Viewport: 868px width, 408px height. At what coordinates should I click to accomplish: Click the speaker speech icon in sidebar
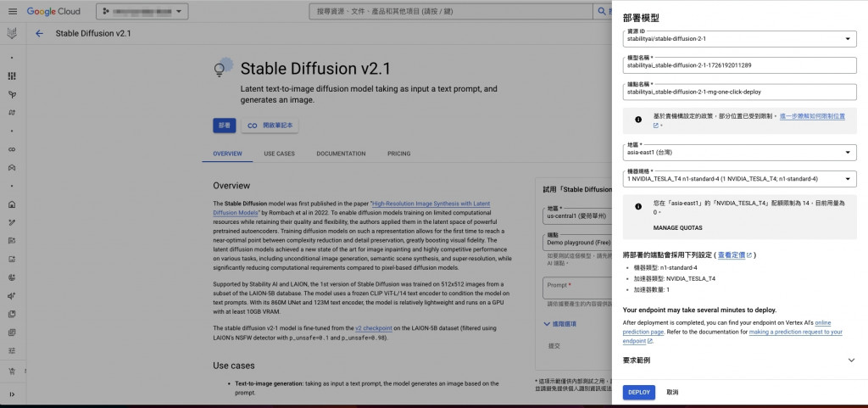12,296
